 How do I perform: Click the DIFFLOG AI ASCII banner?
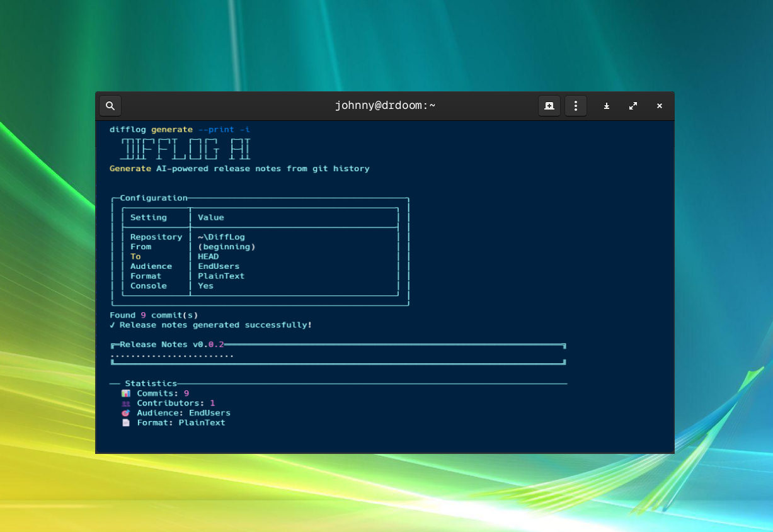[x=185, y=149]
